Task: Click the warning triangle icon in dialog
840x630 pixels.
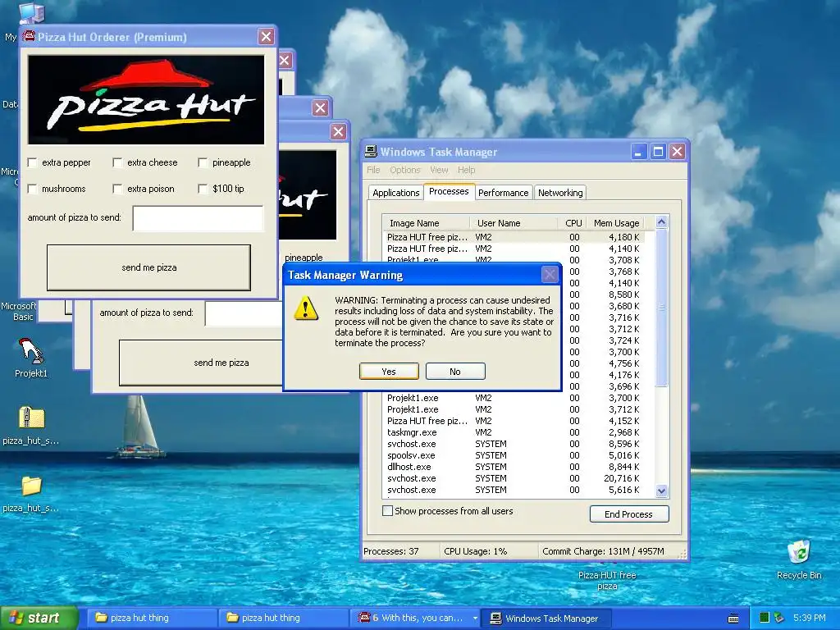Action: [x=306, y=308]
